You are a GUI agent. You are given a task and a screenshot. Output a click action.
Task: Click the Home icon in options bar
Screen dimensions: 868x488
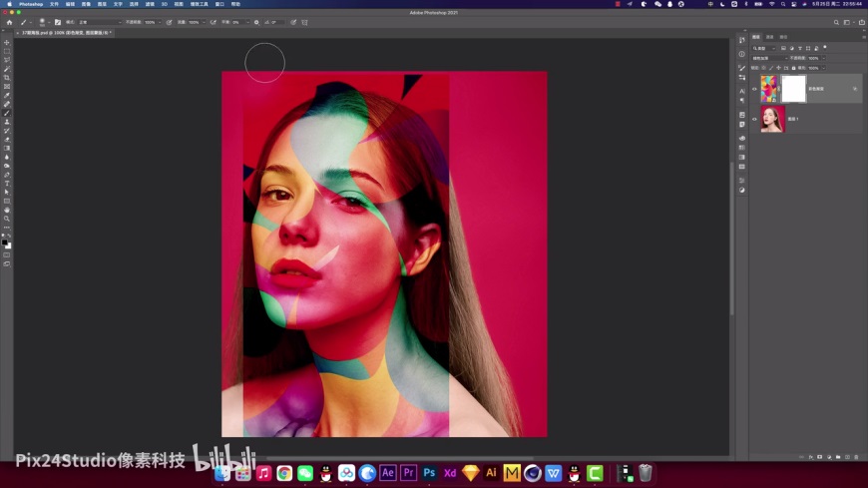[9, 21]
